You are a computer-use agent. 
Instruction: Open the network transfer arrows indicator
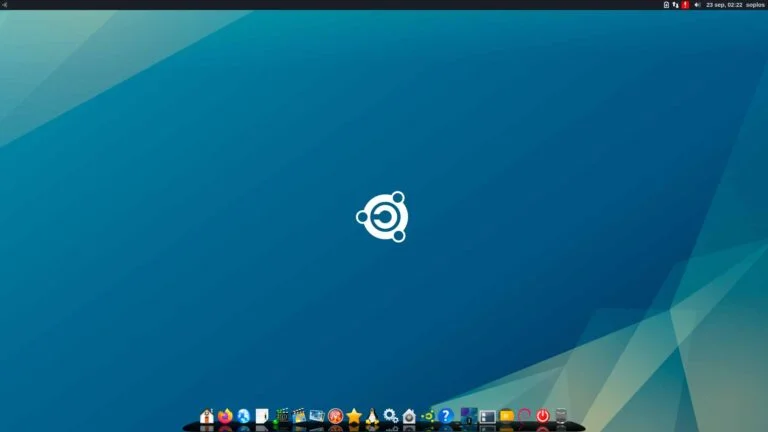click(675, 5)
